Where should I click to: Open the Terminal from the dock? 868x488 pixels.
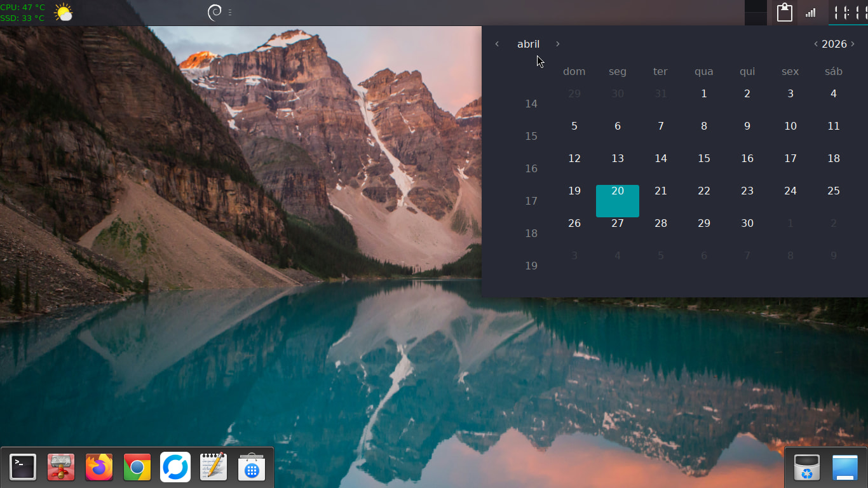coord(23,468)
